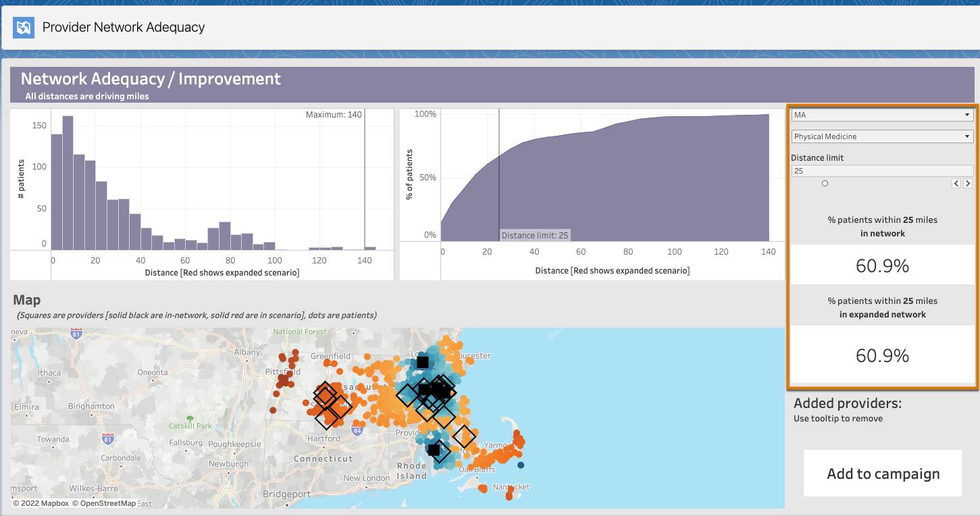Click the map icon beside the dashboard title

point(24,27)
